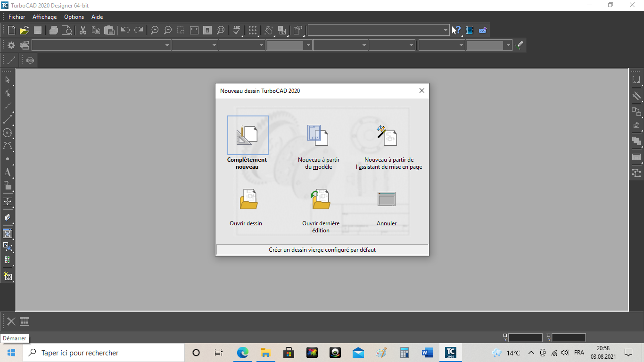Image resolution: width=644 pixels, height=362 pixels.
Task: Click the Ouvrir dessin folder icon
Action: point(248,200)
